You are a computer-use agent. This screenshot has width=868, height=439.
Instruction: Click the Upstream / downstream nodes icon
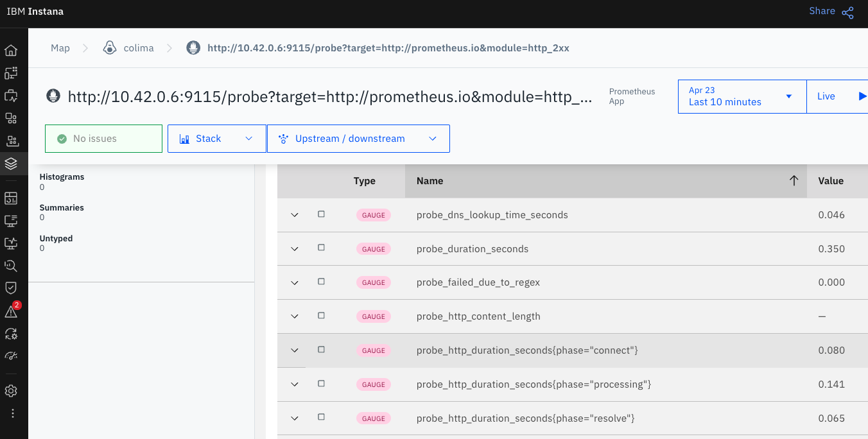coord(282,139)
